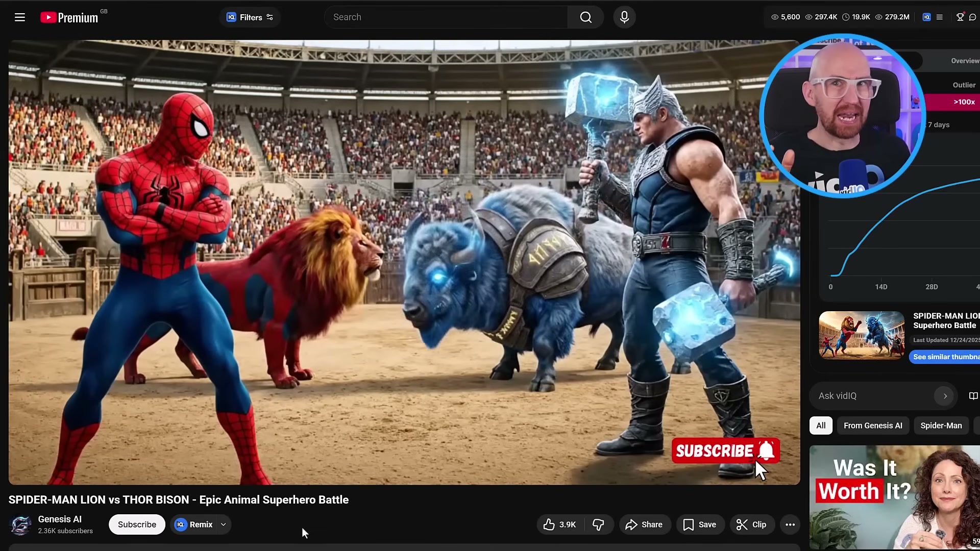Click the >100x outlier badge
The width and height of the screenshot is (980, 551).
pos(964,102)
